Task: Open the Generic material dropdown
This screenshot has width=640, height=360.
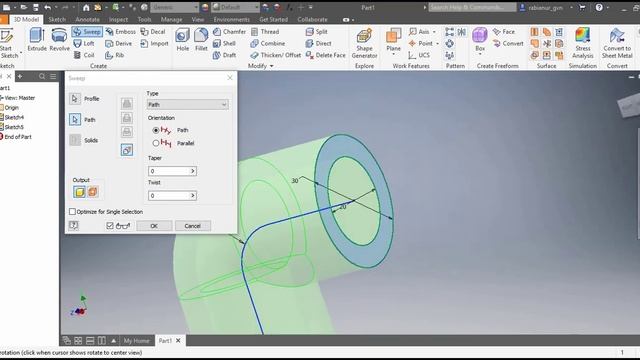Action: (x=196, y=7)
